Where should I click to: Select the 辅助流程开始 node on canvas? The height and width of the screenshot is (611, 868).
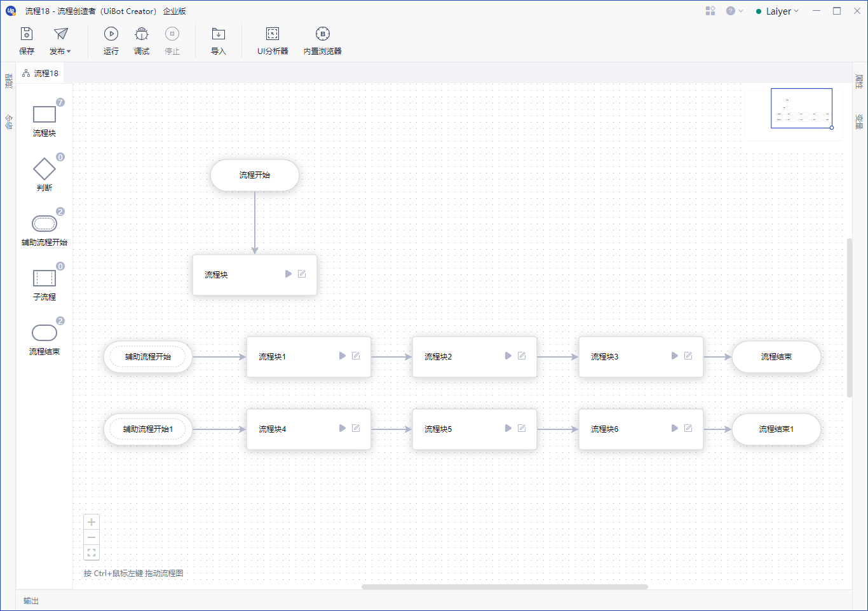click(148, 357)
